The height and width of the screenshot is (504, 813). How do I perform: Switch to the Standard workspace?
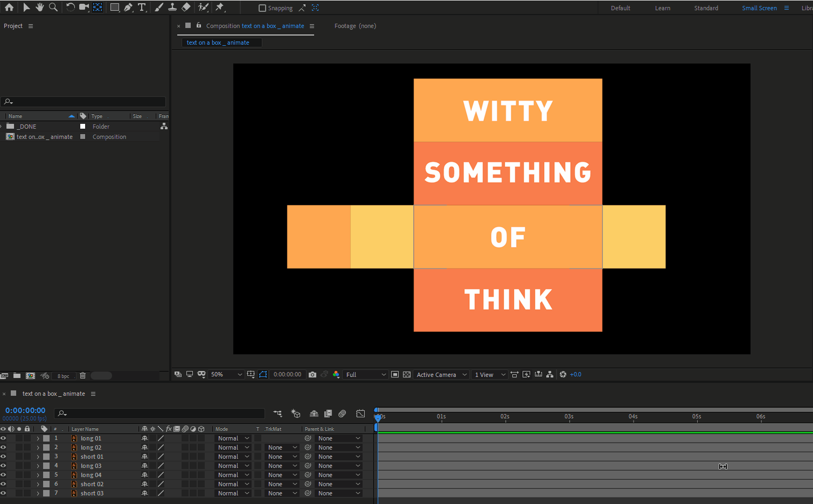706,8
